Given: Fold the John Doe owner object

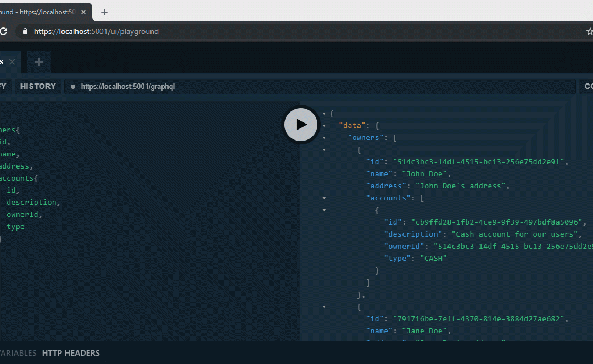Looking at the screenshot, I should pos(324,150).
